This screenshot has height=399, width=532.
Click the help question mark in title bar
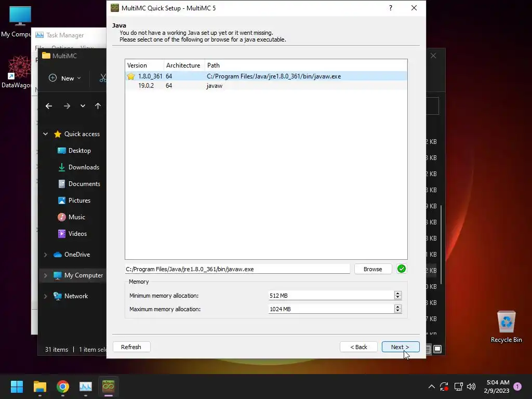click(x=391, y=8)
